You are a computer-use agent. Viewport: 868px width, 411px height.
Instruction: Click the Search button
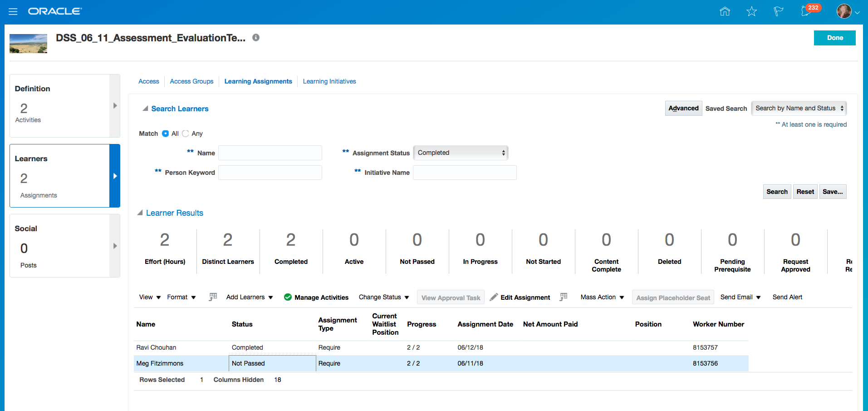(x=777, y=192)
